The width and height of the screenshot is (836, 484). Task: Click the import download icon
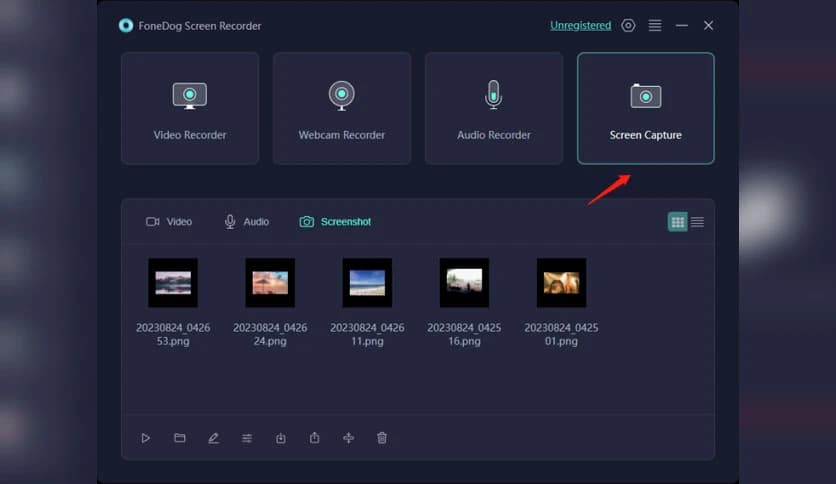(280, 438)
